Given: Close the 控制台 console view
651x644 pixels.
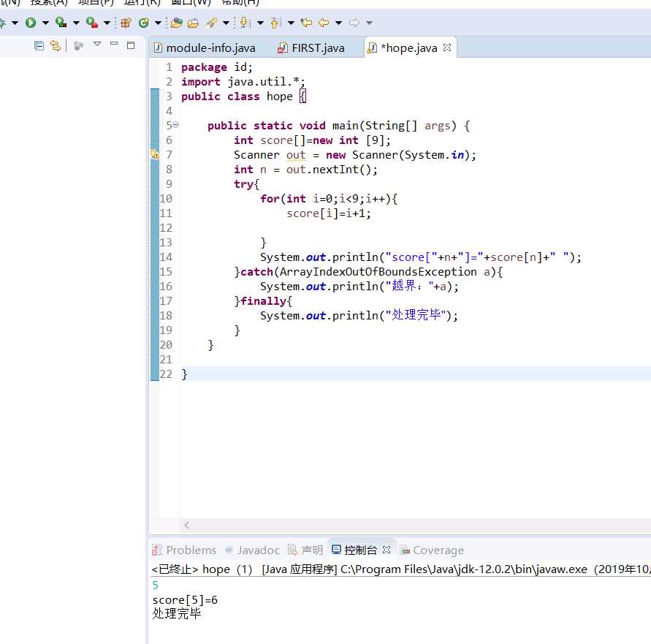Looking at the screenshot, I should tap(387, 550).
